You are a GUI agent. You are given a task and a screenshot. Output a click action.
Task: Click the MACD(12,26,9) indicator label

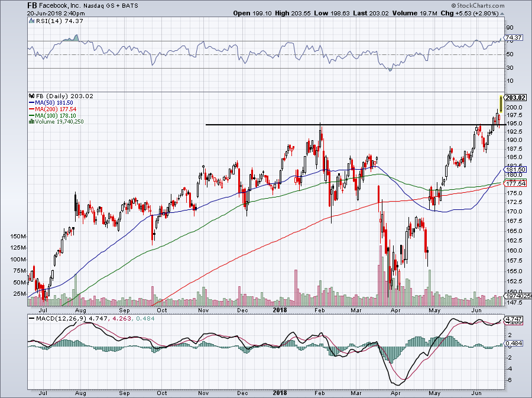[x=61, y=319]
